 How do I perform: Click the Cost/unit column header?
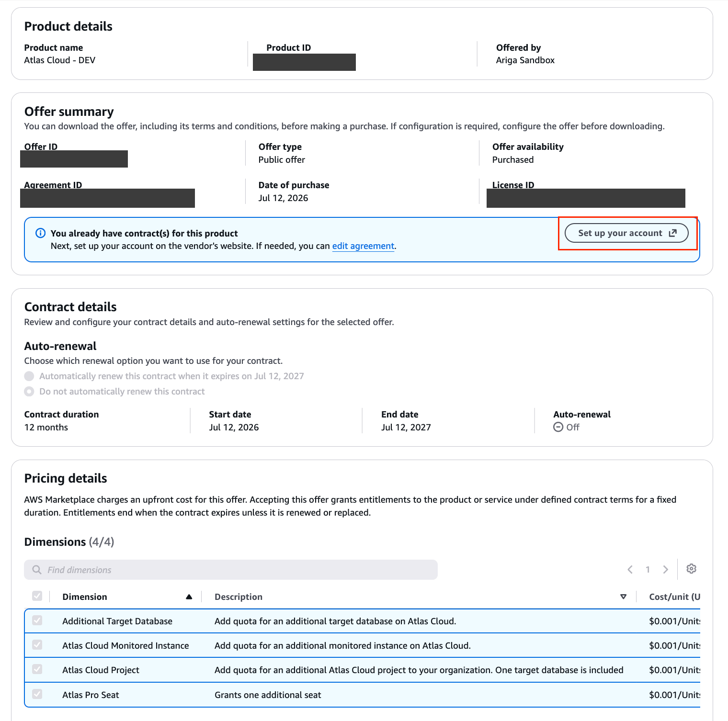tap(674, 597)
